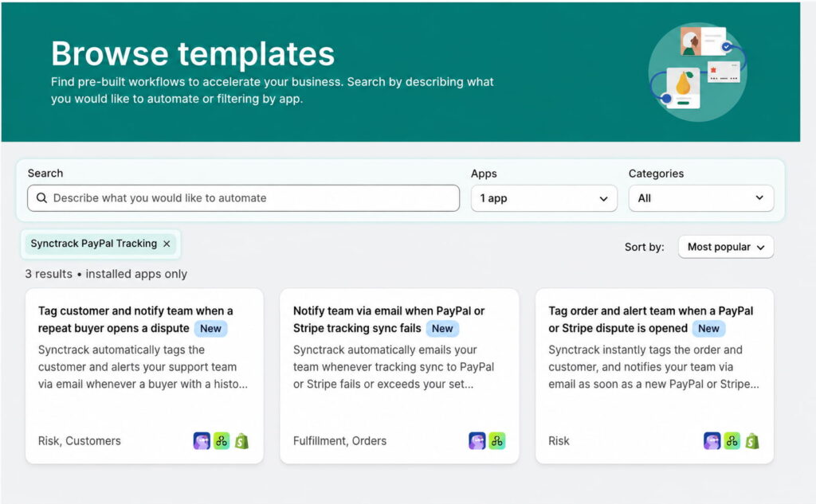Remove the Synctrack PayPal Tracking filter chip
The image size is (816, 504).
(x=167, y=244)
